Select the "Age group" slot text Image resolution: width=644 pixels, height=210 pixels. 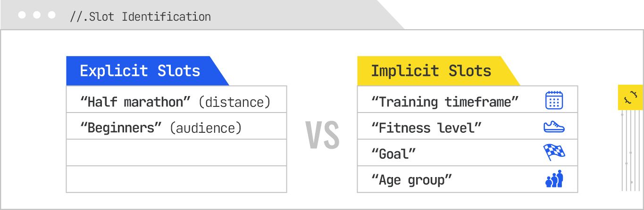pos(412,180)
